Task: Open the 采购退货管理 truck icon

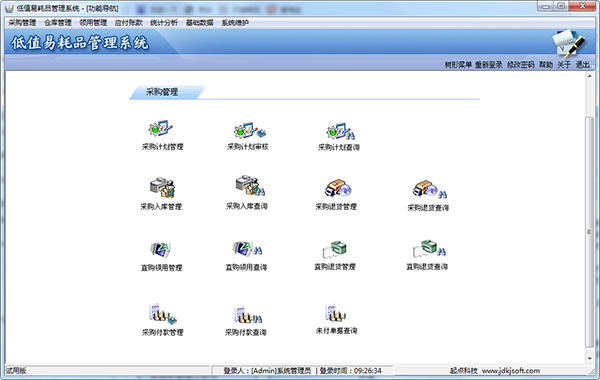Action: click(338, 188)
